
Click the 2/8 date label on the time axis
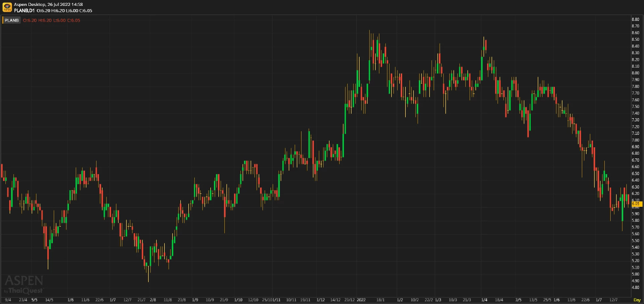point(153,299)
